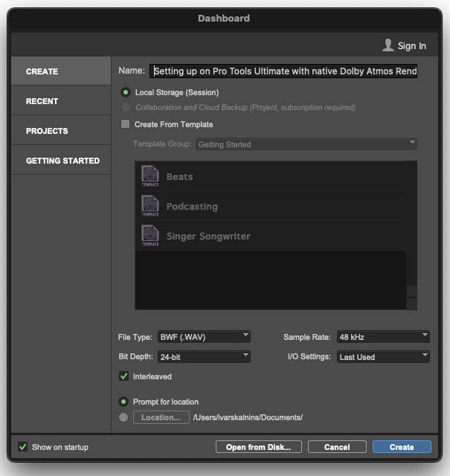The image size is (450, 476).
Task: Click Open from Disk... button
Action: point(259,447)
